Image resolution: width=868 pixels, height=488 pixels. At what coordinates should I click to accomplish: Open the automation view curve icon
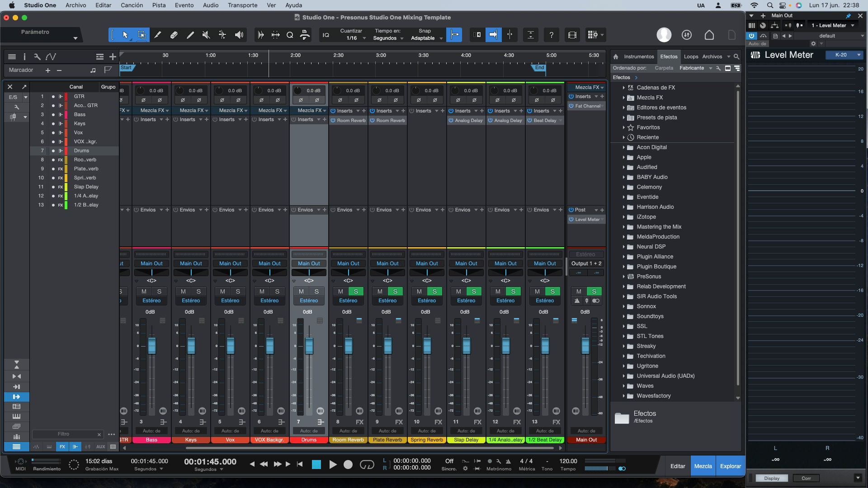click(x=51, y=56)
